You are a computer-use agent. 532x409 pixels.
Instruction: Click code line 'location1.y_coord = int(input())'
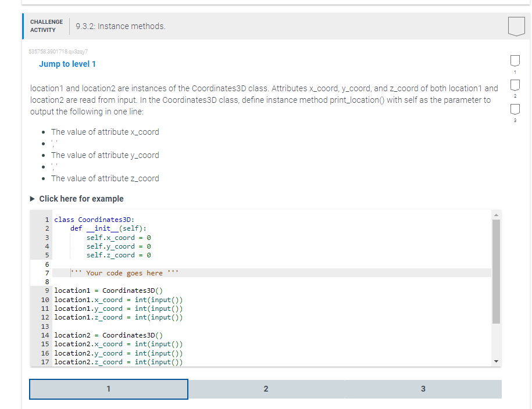coord(119,308)
